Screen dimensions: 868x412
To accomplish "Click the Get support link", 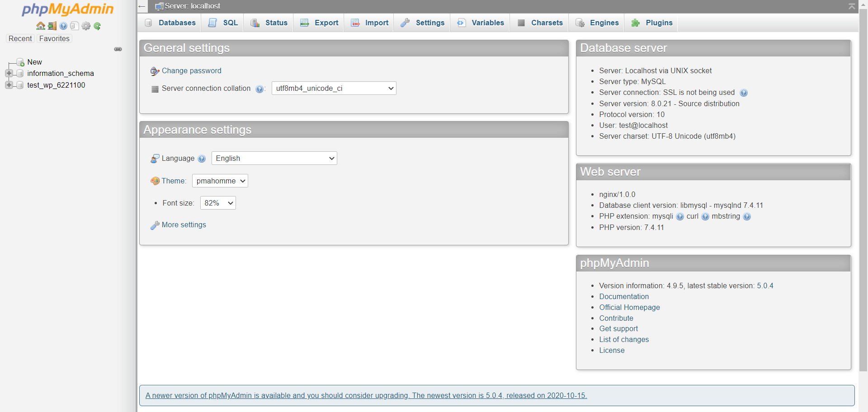I will 618,328.
